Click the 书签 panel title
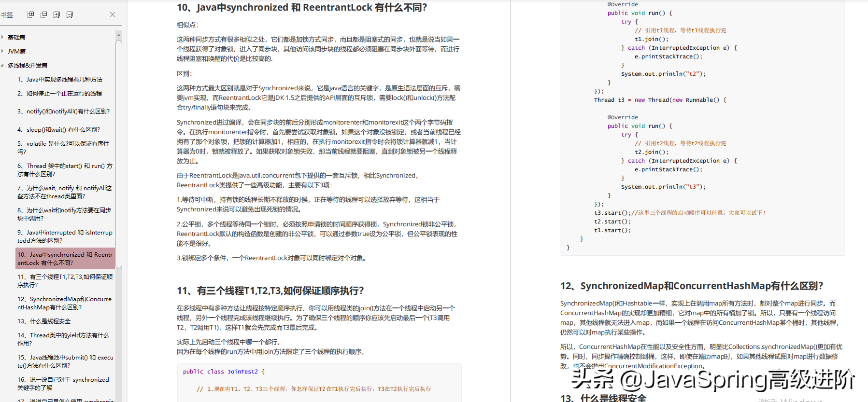Viewport: 868px width, 402px height. (7, 15)
